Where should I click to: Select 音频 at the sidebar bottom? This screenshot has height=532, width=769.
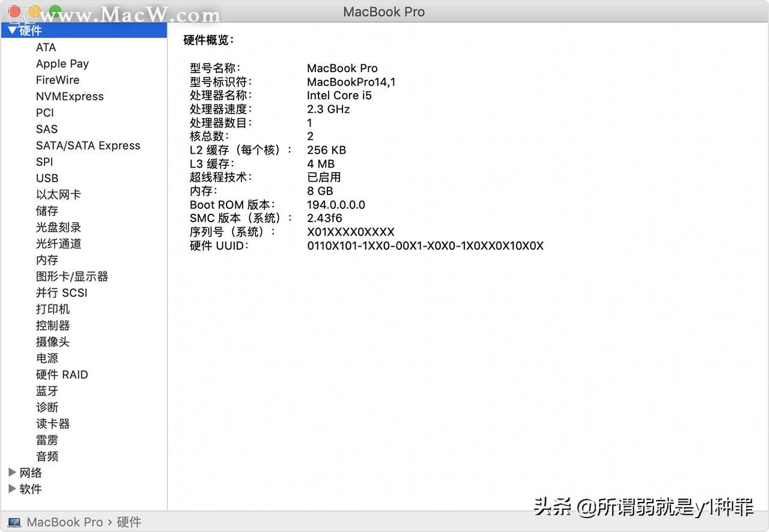pos(47,456)
